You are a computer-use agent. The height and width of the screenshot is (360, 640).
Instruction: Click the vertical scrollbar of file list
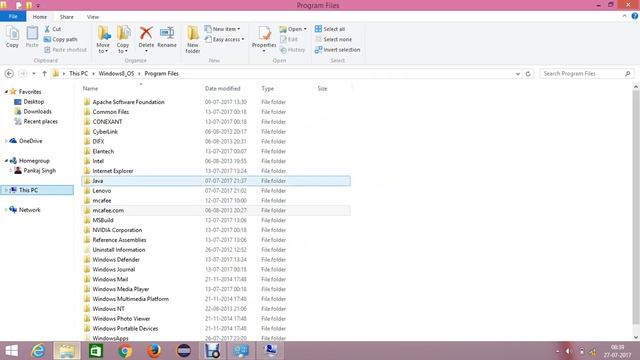tap(636, 207)
